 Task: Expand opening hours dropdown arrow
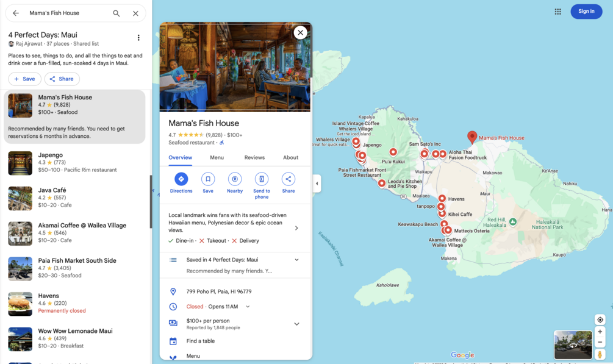point(248,307)
